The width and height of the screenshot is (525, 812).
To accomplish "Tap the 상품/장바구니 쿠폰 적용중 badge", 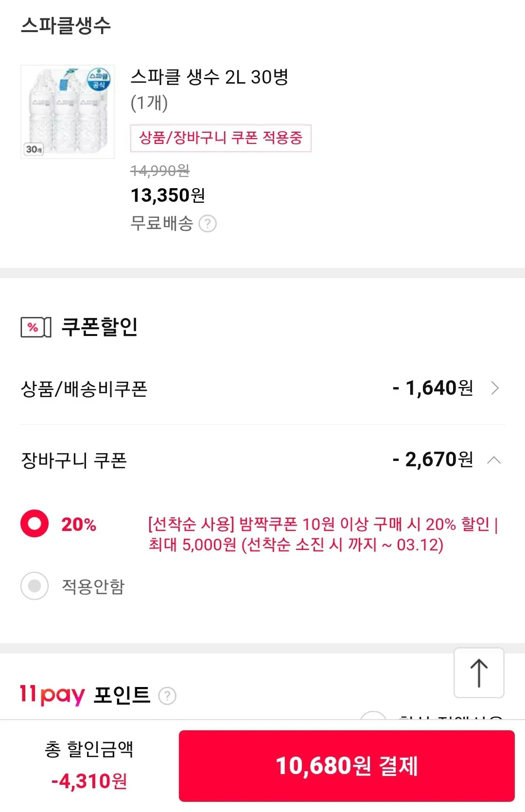I will [221, 138].
